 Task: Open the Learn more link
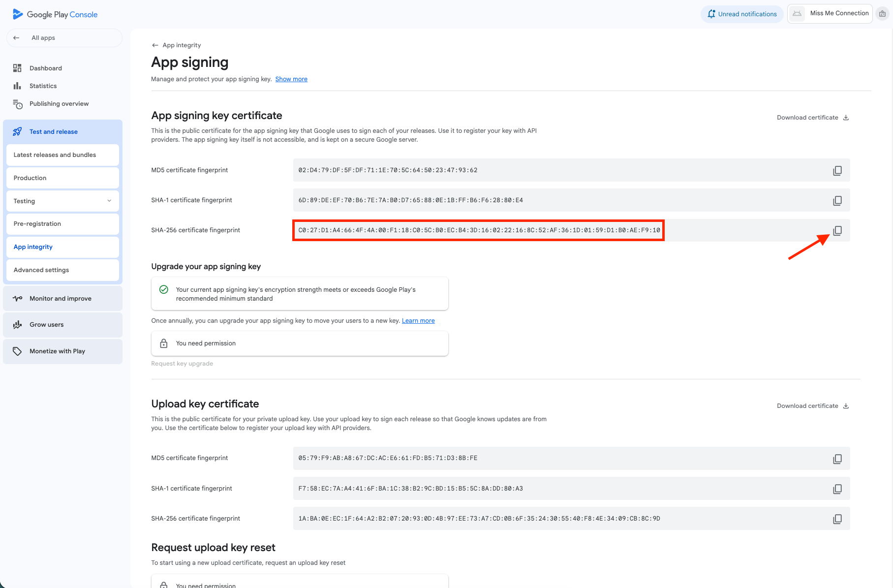click(418, 321)
